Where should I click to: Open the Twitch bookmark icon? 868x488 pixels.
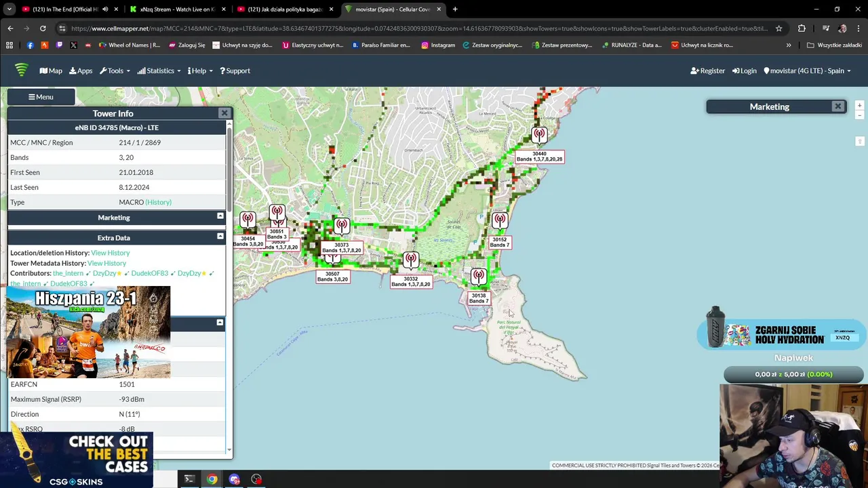(59, 45)
